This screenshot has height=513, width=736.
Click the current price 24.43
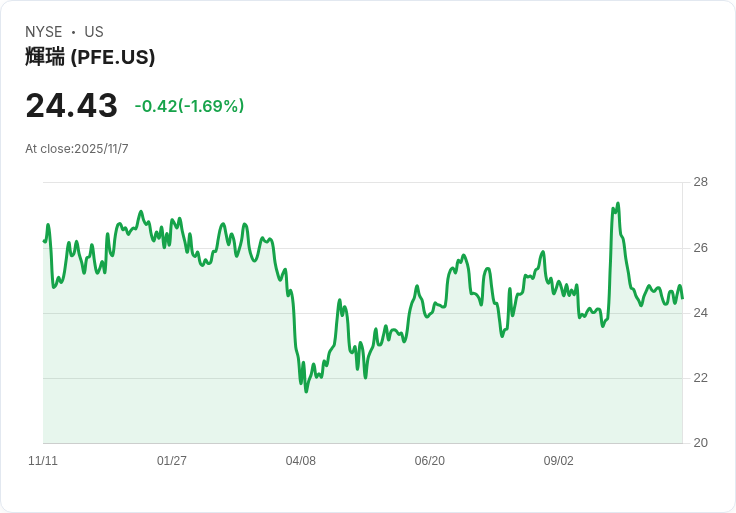71,105
